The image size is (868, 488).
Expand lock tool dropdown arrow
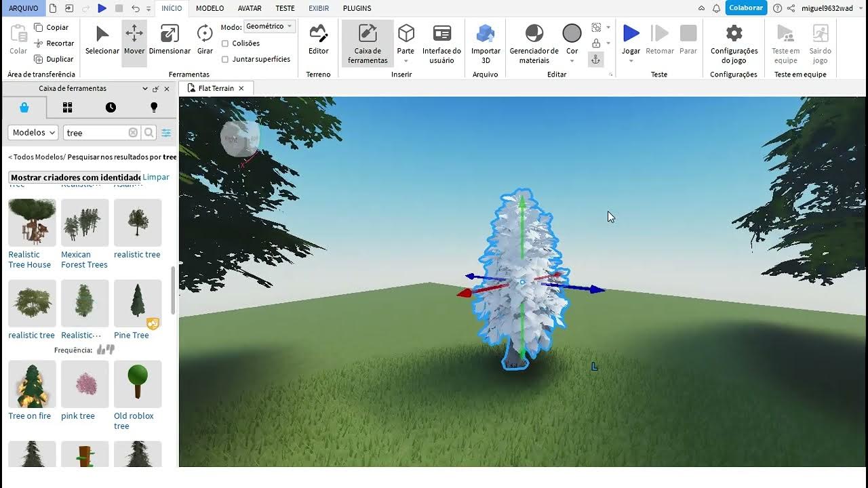[608, 43]
